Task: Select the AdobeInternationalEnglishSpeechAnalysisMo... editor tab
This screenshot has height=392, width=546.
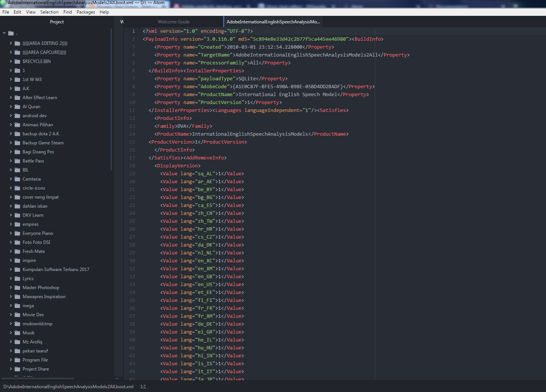Action: (x=273, y=22)
